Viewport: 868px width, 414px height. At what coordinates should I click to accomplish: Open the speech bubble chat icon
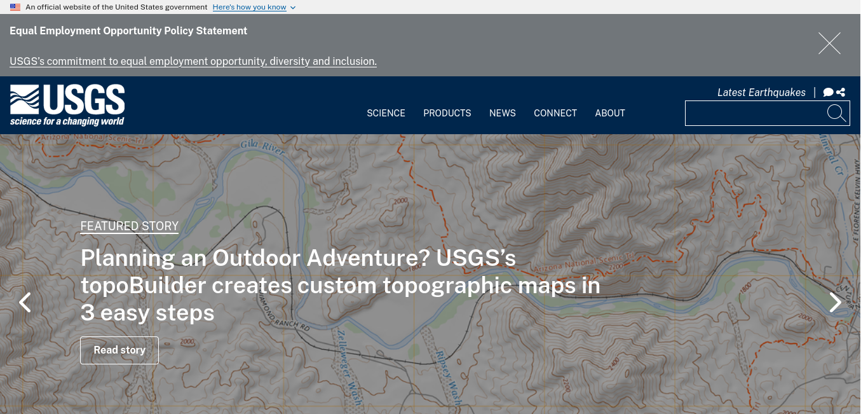828,92
